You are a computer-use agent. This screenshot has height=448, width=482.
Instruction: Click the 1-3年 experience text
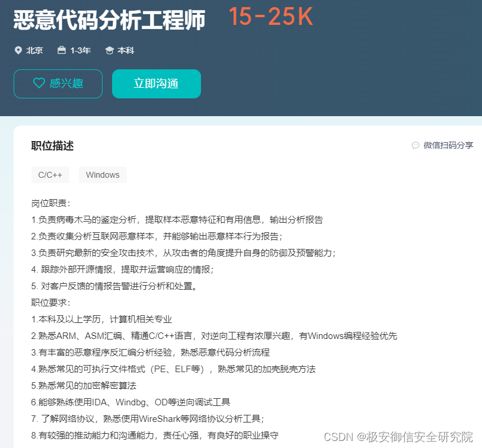[81, 50]
